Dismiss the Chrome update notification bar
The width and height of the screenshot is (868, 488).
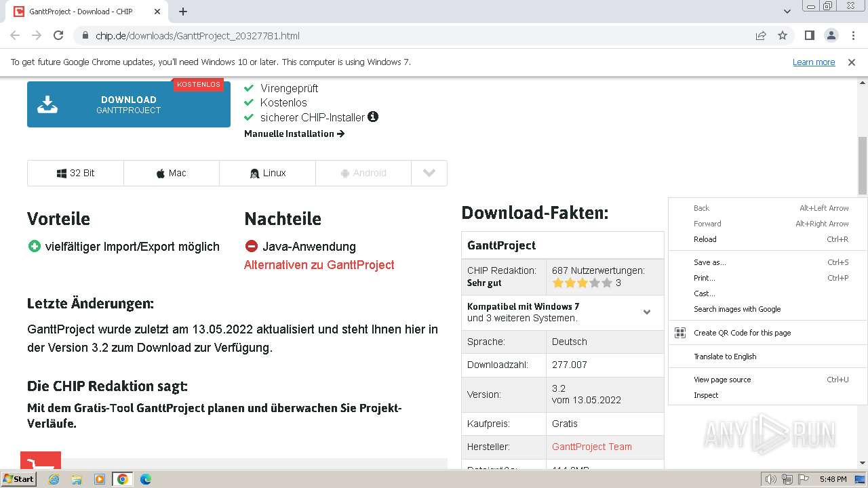tap(852, 62)
